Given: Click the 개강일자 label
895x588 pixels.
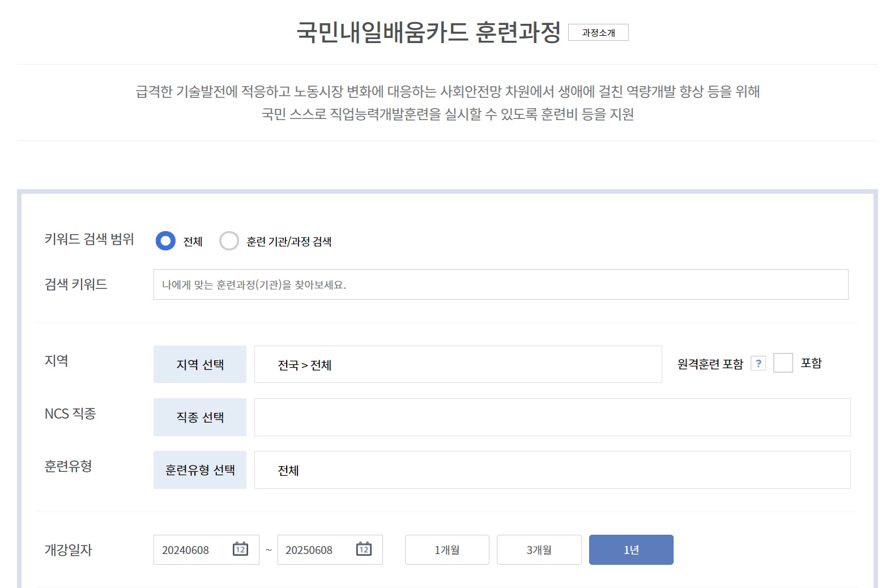Looking at the screenshot, I should [68, 549].
